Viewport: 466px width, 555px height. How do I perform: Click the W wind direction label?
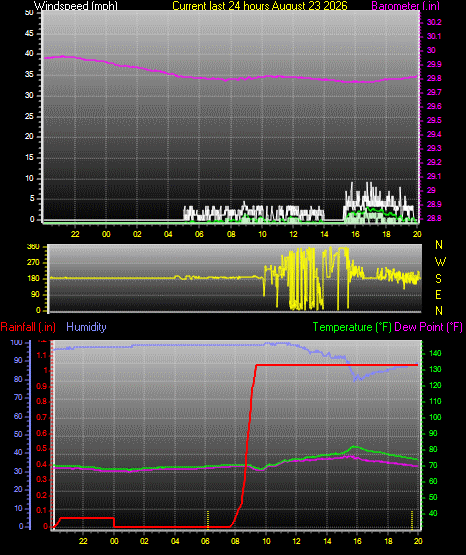(440, 262)
